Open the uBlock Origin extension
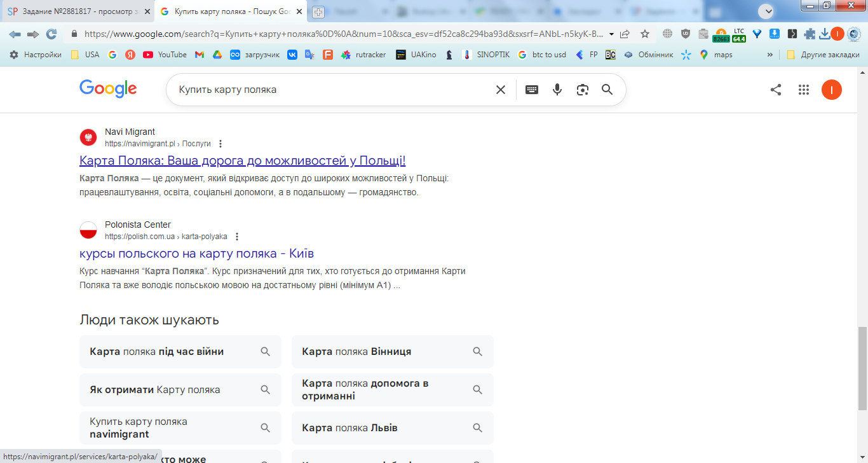 [686, 34]
